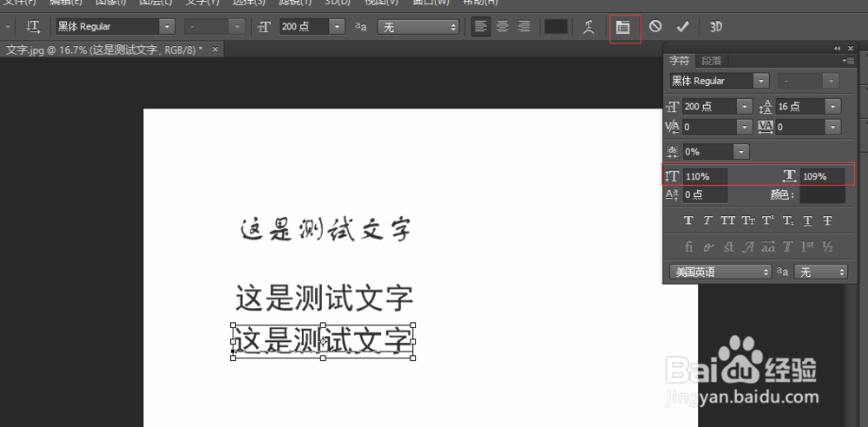Click the leading field 16 点

click(x=800, y=107)
